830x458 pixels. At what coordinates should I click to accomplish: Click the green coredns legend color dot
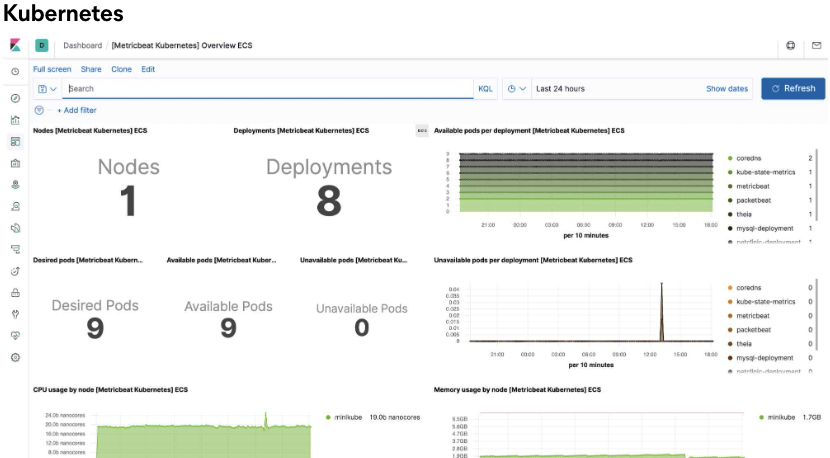pos(730,158)
